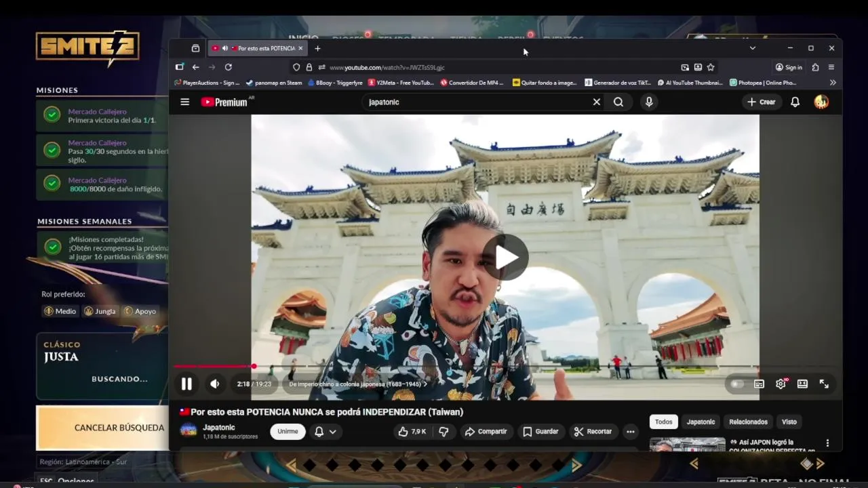
Task: Open browser extensions puzzle icon
Action: click(x=815, y=67)
